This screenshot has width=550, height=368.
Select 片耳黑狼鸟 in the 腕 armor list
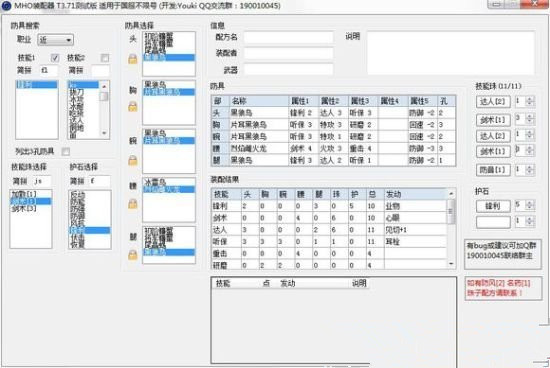[x=169, y=140]
